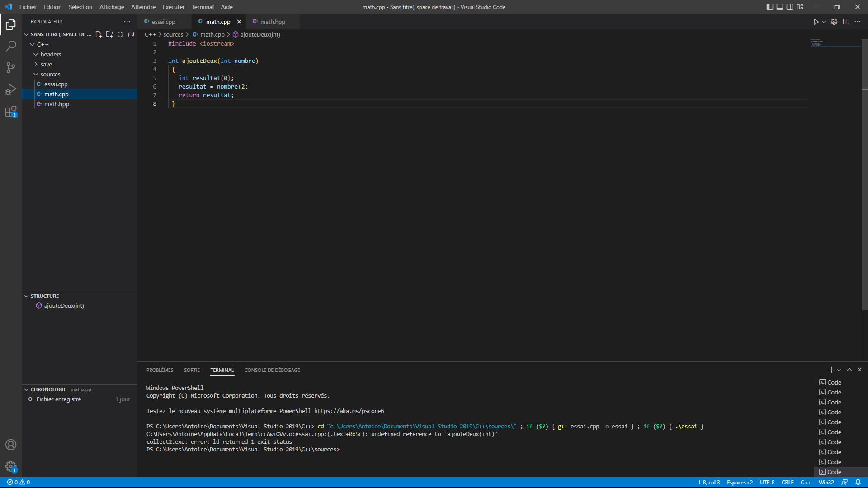Open customize layout button

point(800,7)
